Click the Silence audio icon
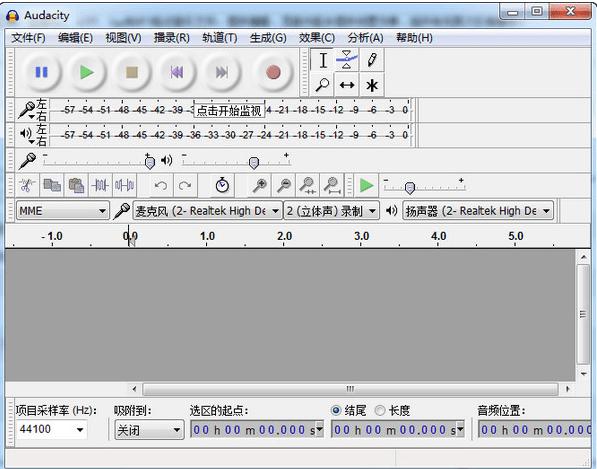 125,185
